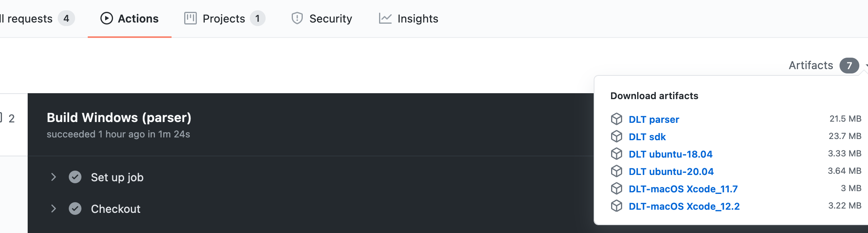The height and width of the screenshot is (233, 868).
Task: Click the success checkmark beside Checkout
Action: [x=75, y=209]
